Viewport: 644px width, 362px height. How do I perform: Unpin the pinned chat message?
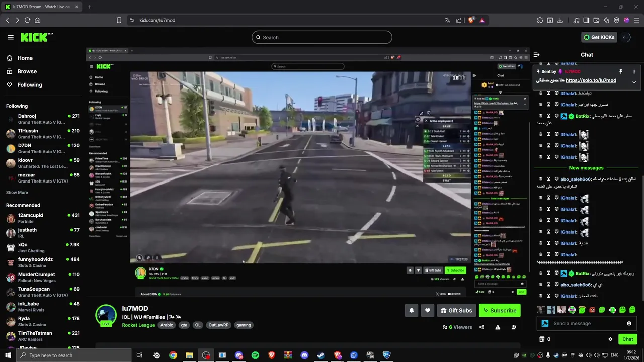coord(621,71)
